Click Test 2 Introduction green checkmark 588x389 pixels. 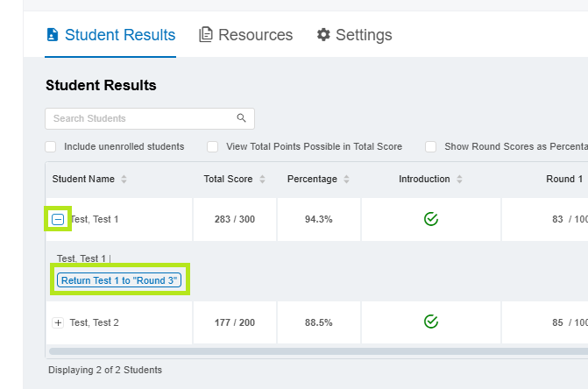430,322
